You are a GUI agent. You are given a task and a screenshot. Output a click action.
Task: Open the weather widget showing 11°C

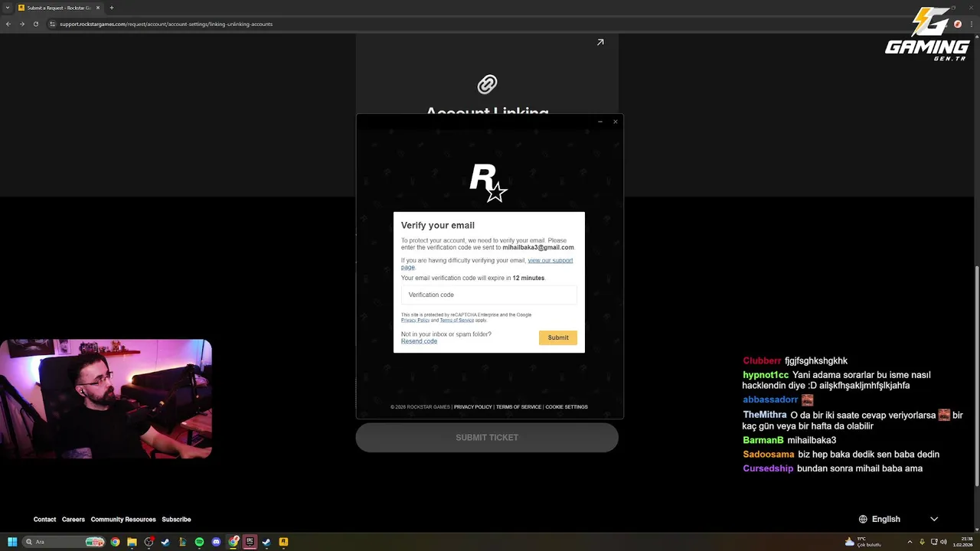[863, 542]
